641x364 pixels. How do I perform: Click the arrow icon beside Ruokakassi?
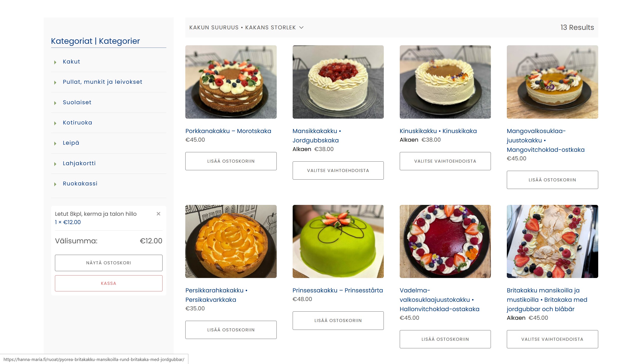click(x=55, y=184)
